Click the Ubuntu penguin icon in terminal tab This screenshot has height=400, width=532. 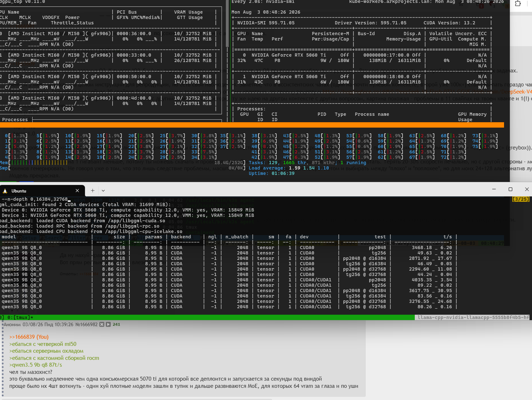click(x=5, y=191)
